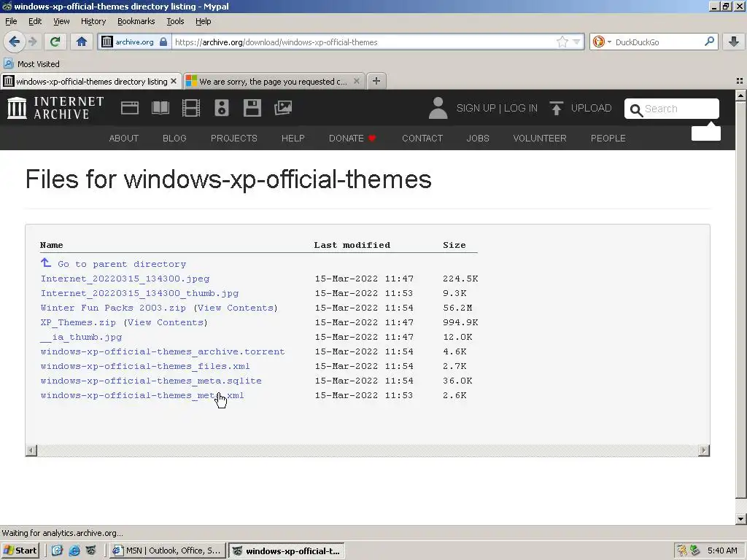The height and width of the screenshot is (560, 747).
Task: Click the list all tabs icon
Action: point(740,81)
